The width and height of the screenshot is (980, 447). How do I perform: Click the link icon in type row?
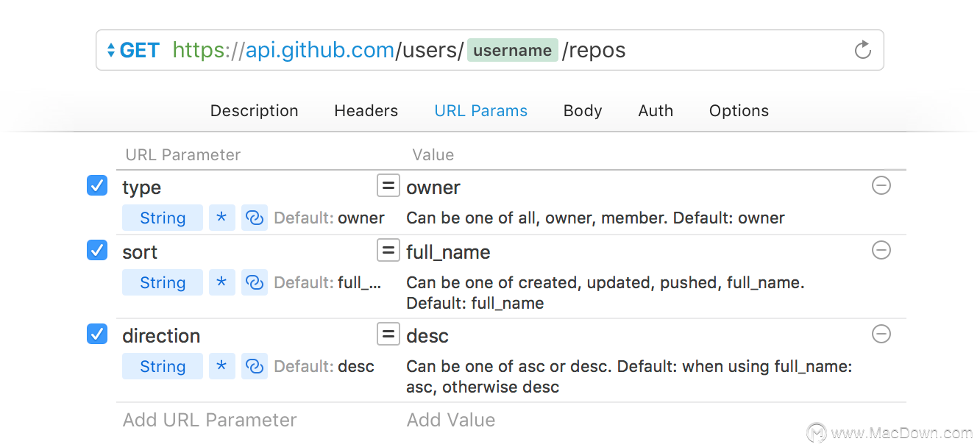coord(255,218)
